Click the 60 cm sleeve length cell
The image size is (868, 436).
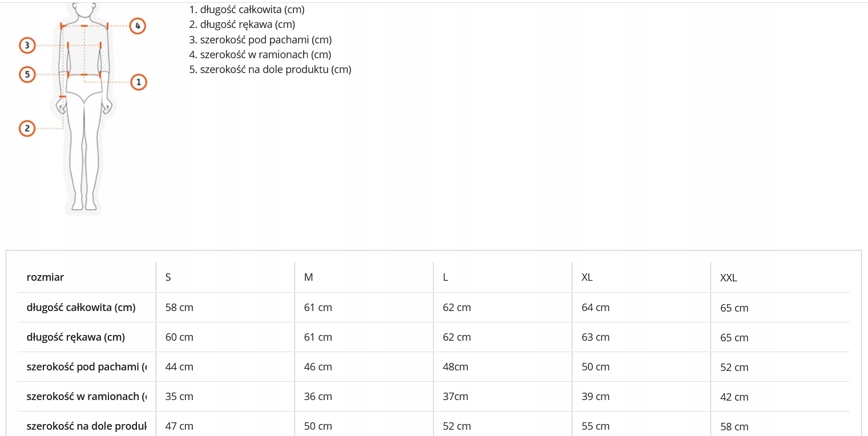click(179, 337)
